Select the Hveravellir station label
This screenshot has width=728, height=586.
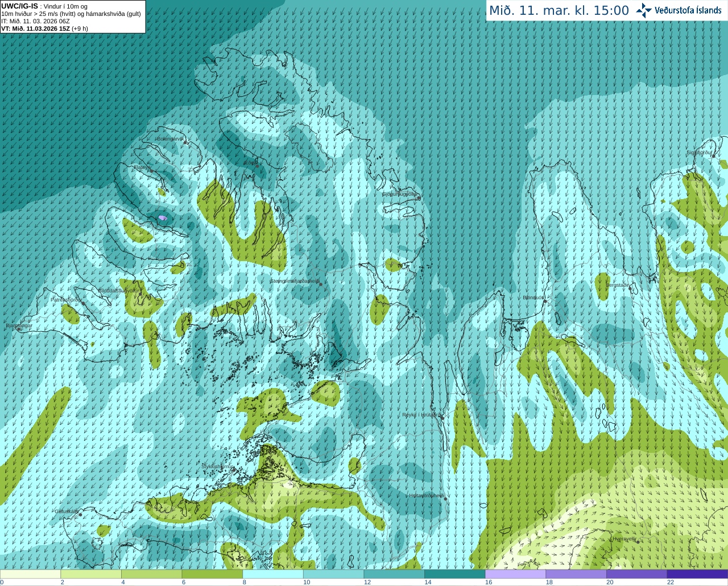pos(624,538)
